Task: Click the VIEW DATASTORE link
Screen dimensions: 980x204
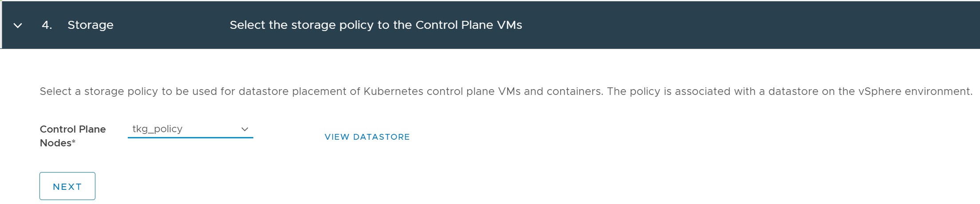Action: click(367, 137)
